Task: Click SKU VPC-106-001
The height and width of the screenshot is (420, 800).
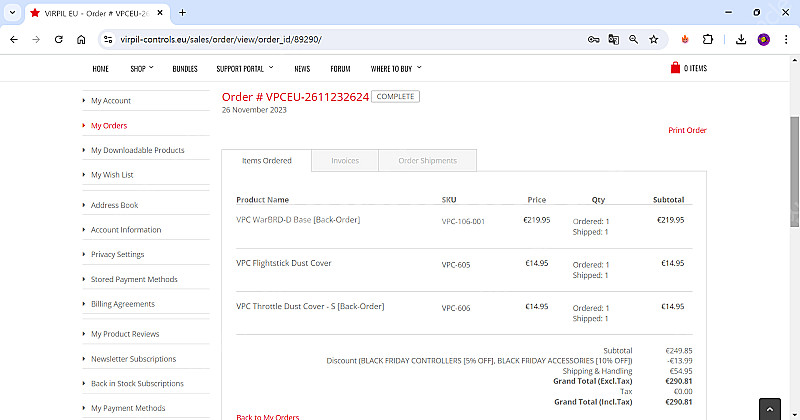Action: point(463,221)
